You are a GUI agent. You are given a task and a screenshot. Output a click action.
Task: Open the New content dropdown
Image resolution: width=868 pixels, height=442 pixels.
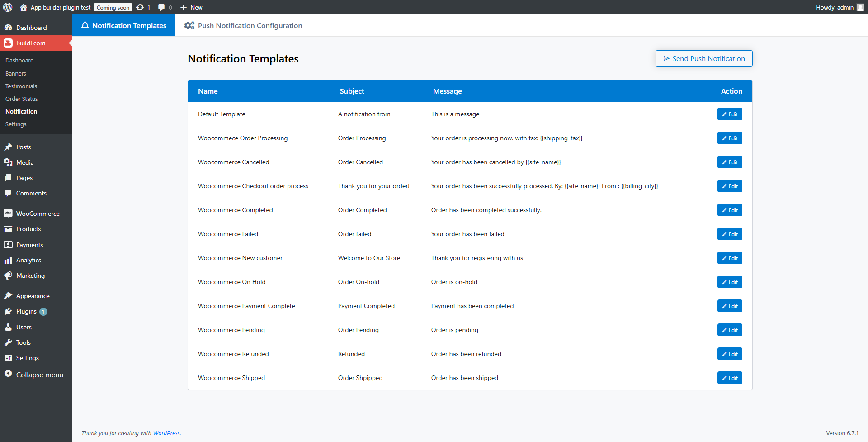click(x=191, y=7)
